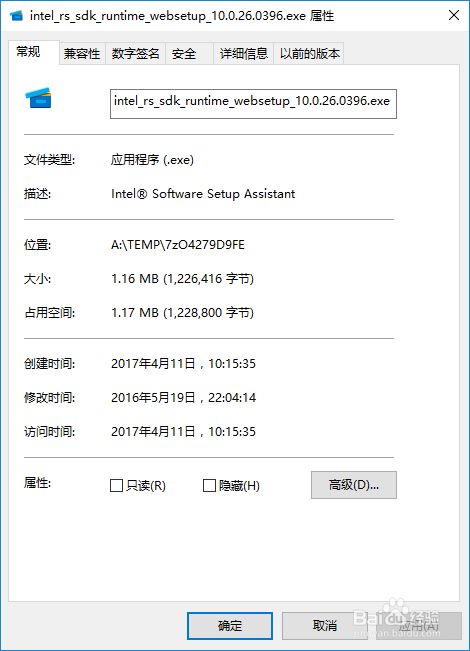Cancel with the 取消 button
The image size is (470, 651).
coord(324,626)
